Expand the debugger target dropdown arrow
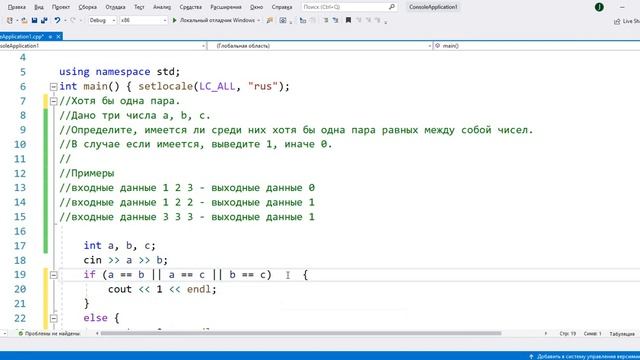The image size is (640, 360). point(258,20)
